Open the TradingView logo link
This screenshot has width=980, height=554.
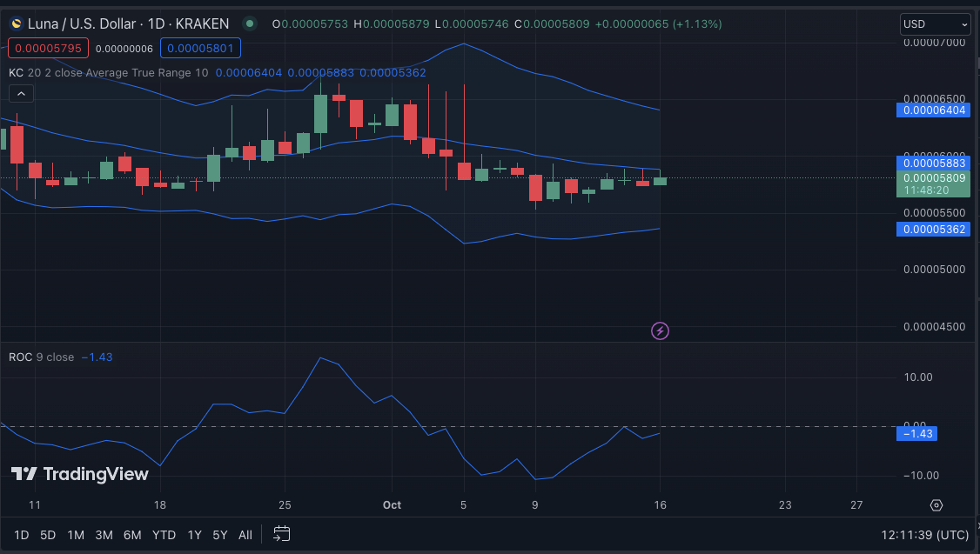(x=80, y=474)
